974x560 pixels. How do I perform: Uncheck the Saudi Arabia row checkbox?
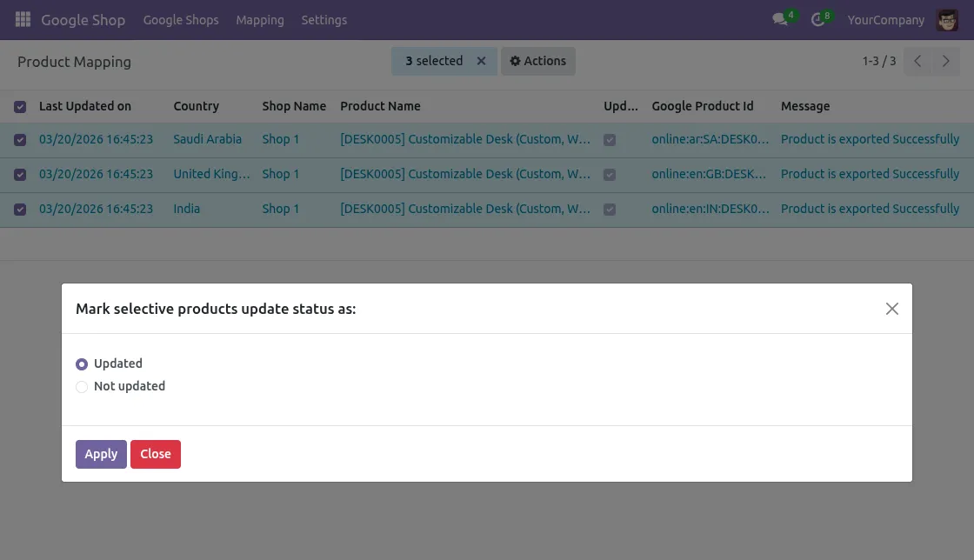pos(20,140)
